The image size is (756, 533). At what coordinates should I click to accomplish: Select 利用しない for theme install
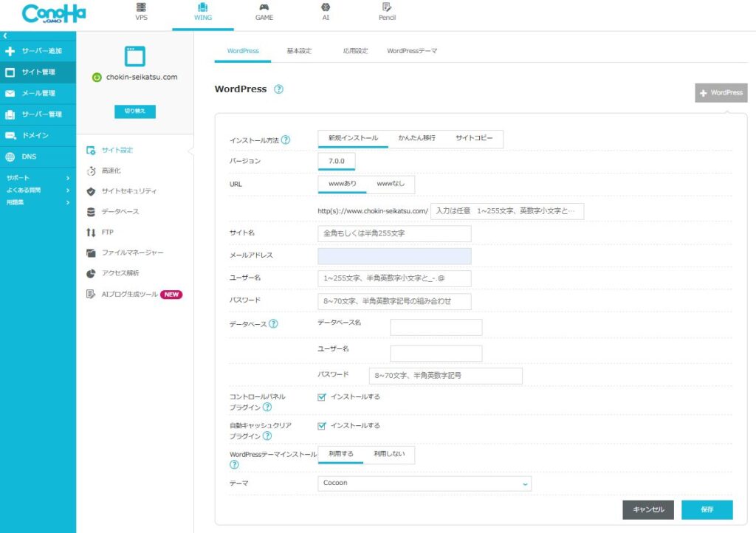(x=389, y=455)
